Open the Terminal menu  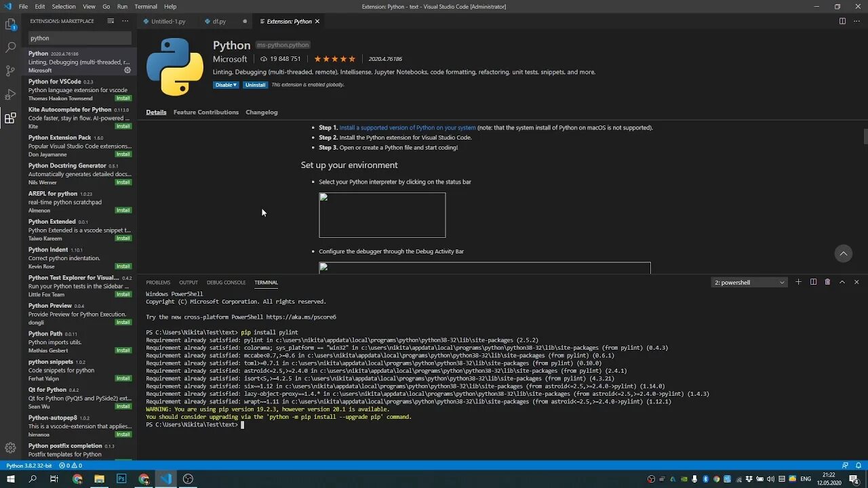coord(146,6)
